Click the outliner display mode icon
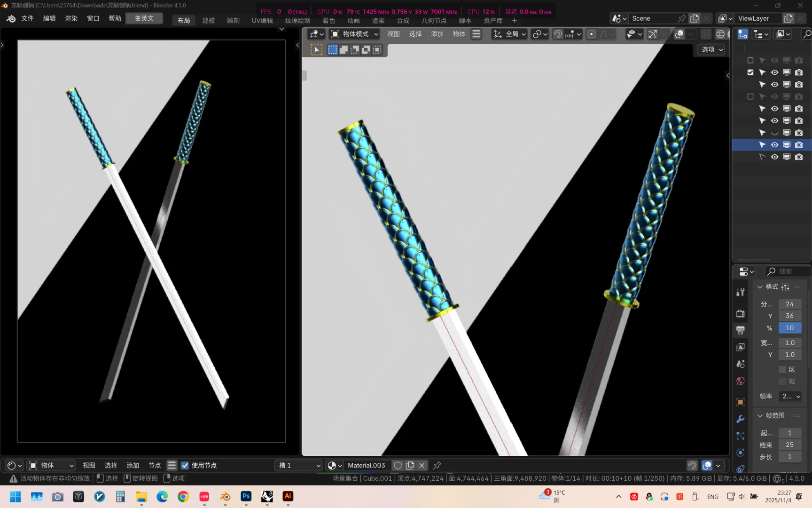 (761, 34)
